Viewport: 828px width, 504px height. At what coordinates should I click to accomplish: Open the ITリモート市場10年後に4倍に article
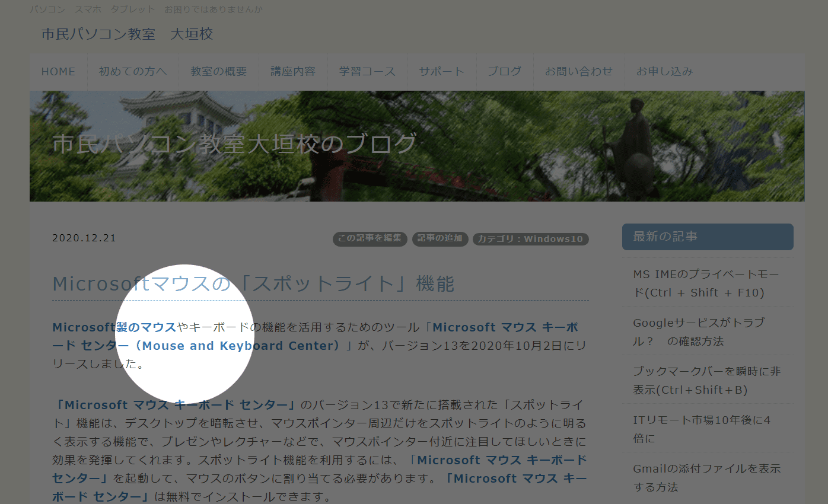click(701, 429)
